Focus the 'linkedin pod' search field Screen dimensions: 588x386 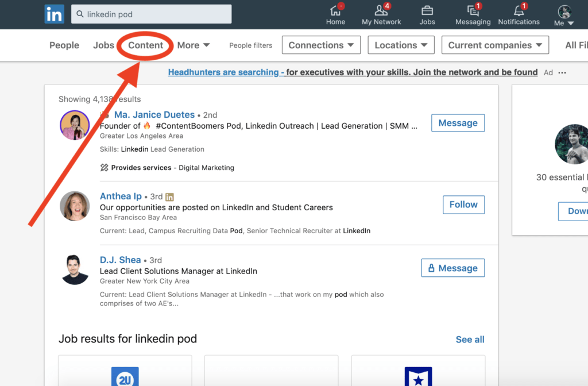click(x=151, y=14)
